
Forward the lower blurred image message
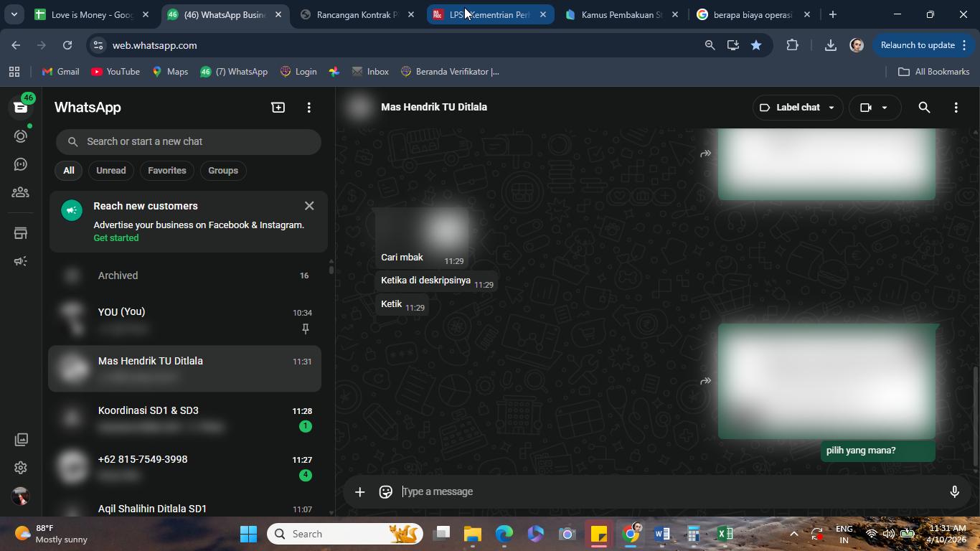[706, 381]
